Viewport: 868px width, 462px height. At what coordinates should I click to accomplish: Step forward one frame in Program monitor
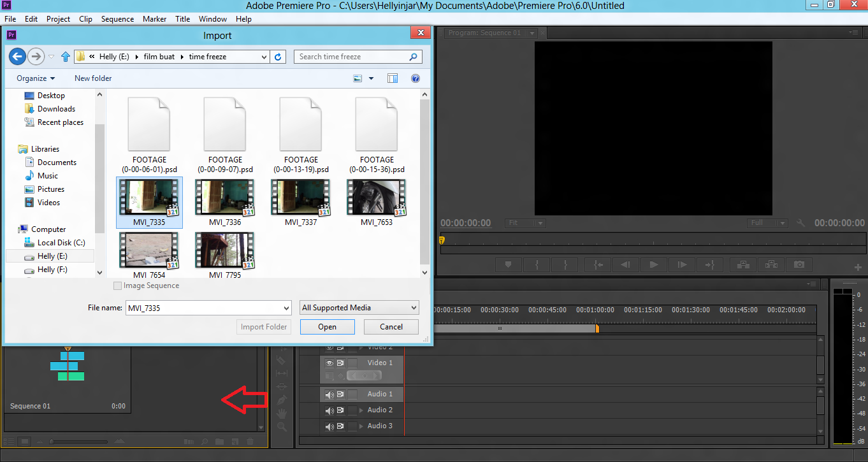click(681, 264)
